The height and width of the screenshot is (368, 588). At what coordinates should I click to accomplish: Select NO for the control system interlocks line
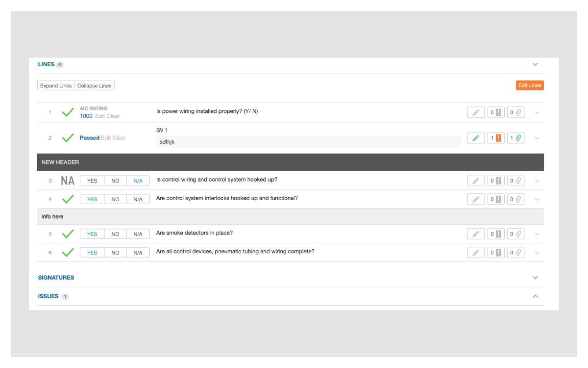click(x=115, y=199)
